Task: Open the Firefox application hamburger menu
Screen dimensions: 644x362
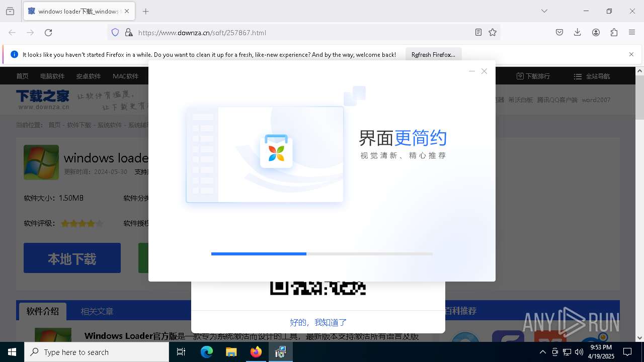Action: (632, 32)
